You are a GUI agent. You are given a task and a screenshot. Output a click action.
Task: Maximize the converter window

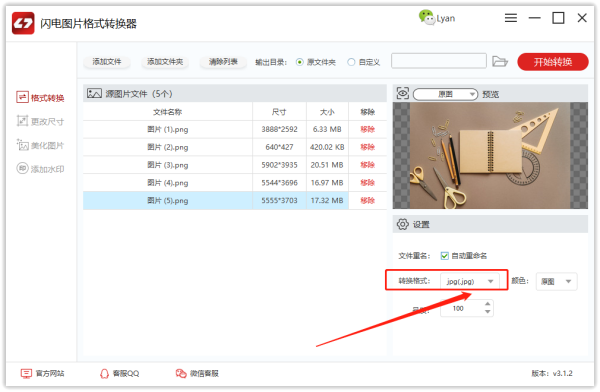click(558, 18)
